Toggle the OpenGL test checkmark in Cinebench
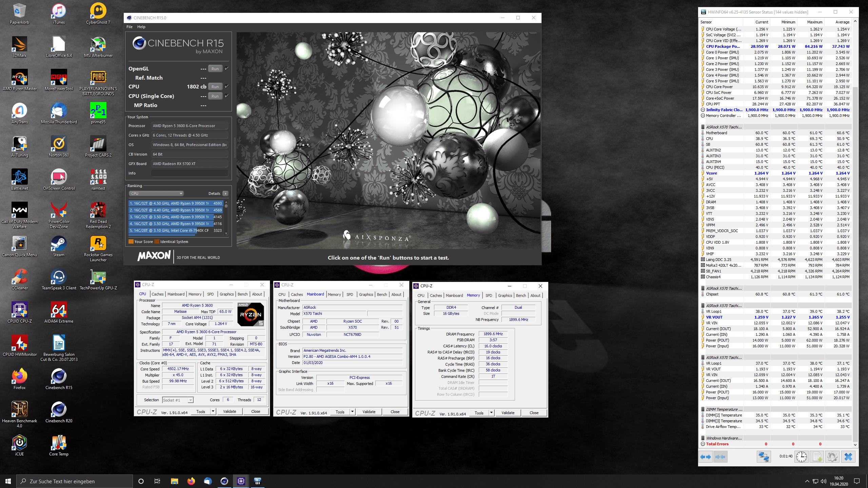Image resolution: width=868 pixels, height=488 pixels. (227, 68)
